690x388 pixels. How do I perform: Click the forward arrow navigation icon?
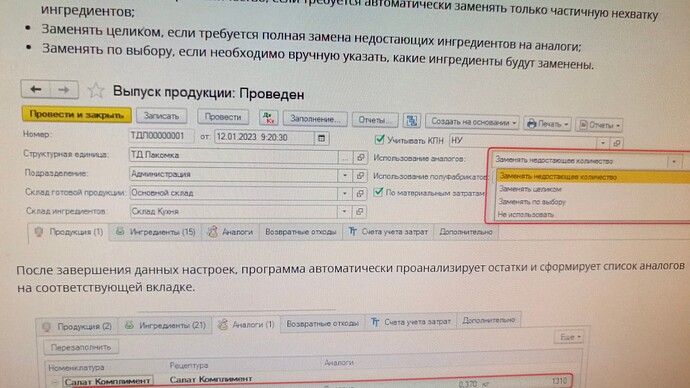coord(64,90)
